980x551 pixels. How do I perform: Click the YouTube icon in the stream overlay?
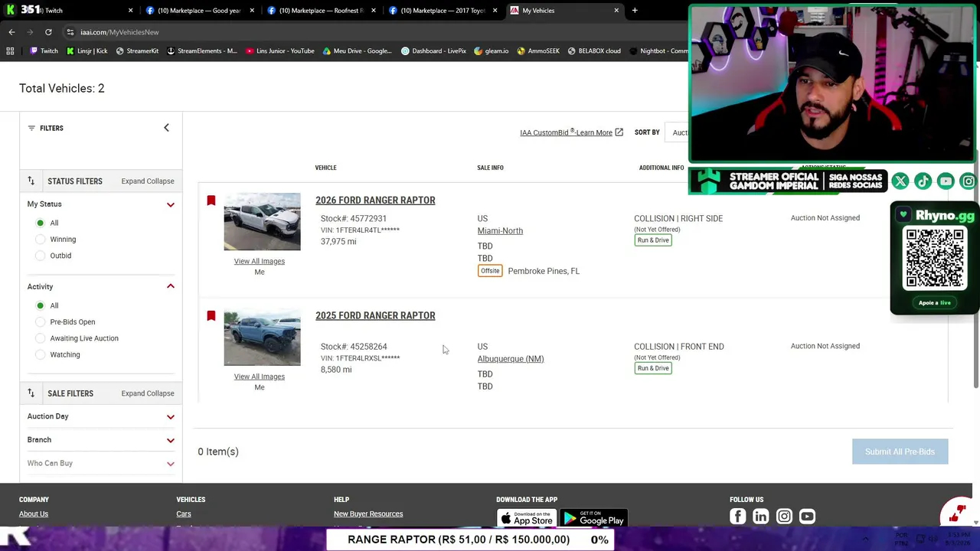click(946, 181)
